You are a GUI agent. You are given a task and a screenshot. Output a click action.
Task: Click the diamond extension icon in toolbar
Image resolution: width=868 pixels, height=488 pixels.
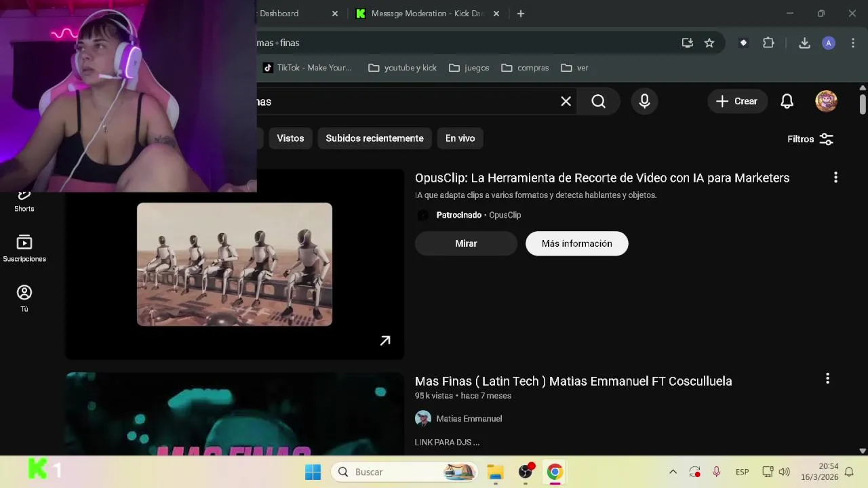[x=743, y=43]
